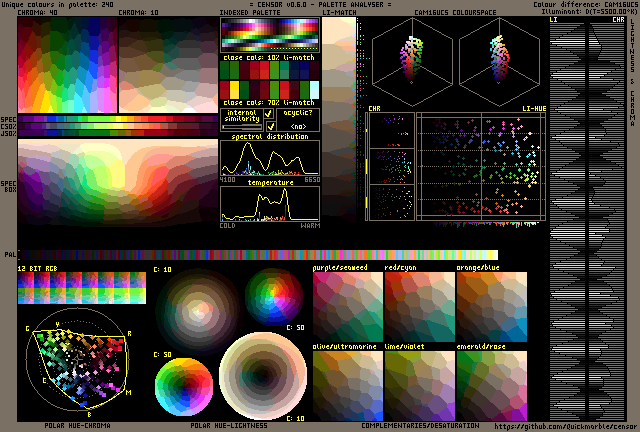Click the left CAM16UCS colourspace cube

(x=411, y=62)
